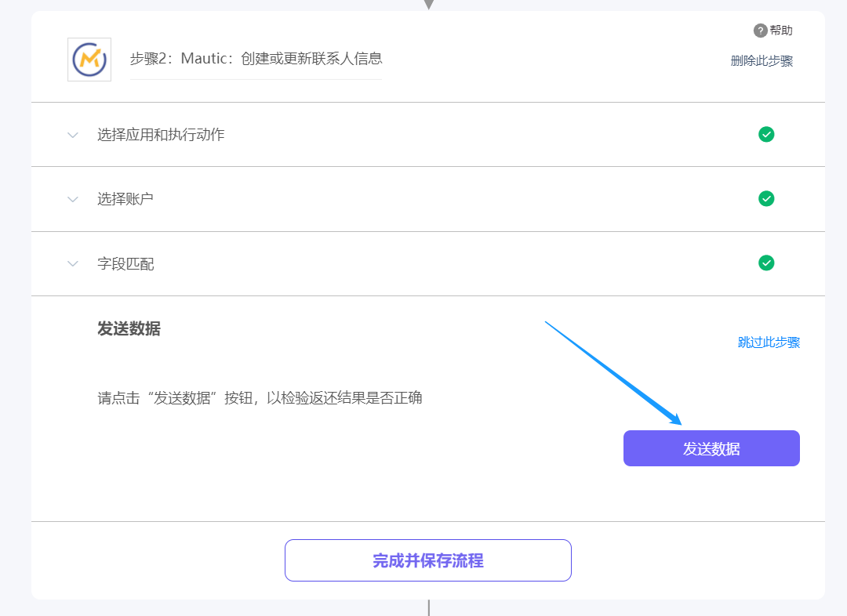Click the 选择应用和执行动作 row label

pyautogui.click(x=161, y=135)
